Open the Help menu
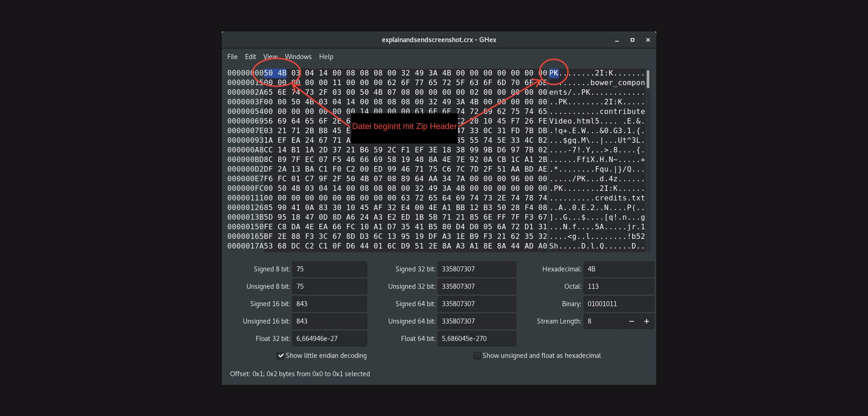 326,57
